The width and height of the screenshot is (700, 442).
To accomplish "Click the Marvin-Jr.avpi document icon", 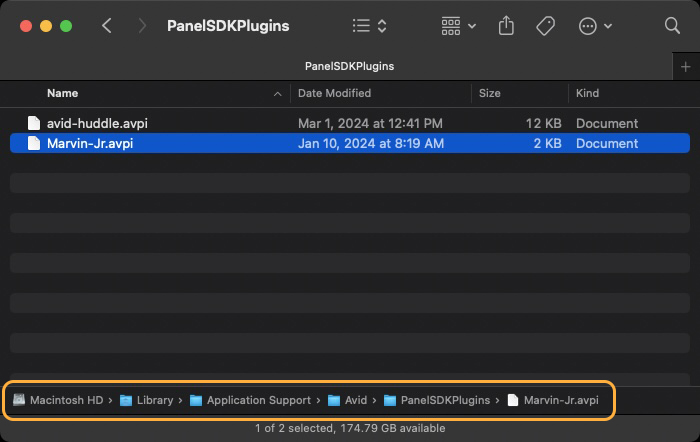I will pos(34,143).
